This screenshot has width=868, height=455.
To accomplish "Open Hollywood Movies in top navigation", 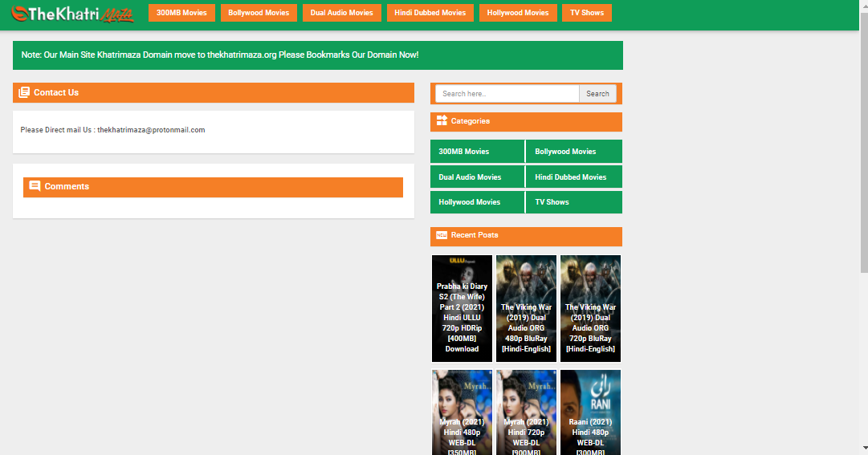I will 518,13.
